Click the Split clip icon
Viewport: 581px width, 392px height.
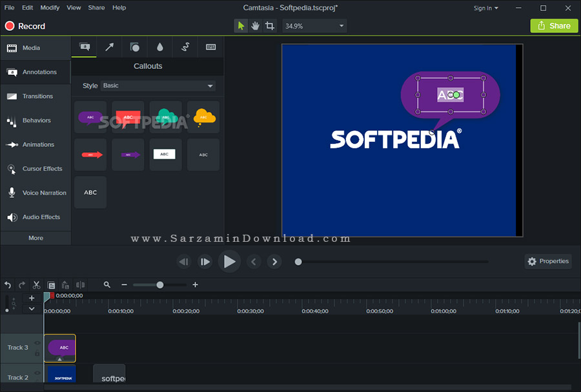click(x=80, y=285)
